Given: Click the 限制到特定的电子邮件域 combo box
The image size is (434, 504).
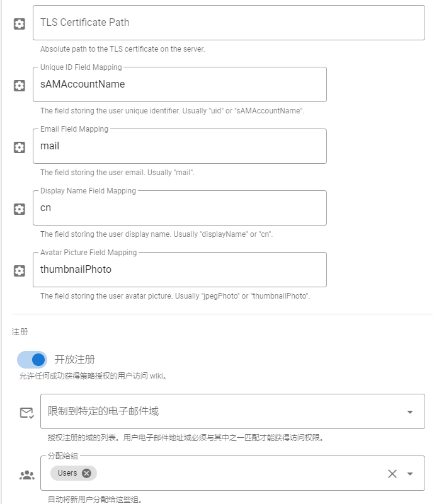Looking at the screenshot, I should (x=233, y=411).
